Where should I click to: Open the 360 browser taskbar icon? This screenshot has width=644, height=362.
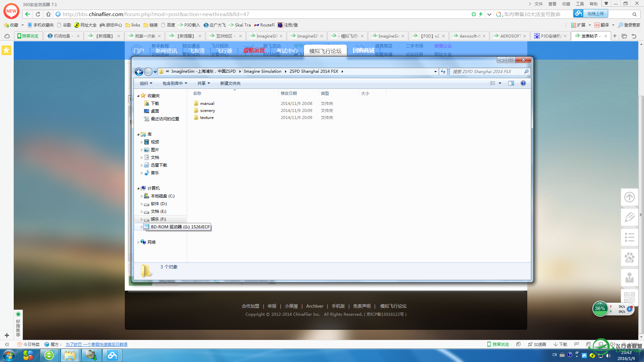49,355
